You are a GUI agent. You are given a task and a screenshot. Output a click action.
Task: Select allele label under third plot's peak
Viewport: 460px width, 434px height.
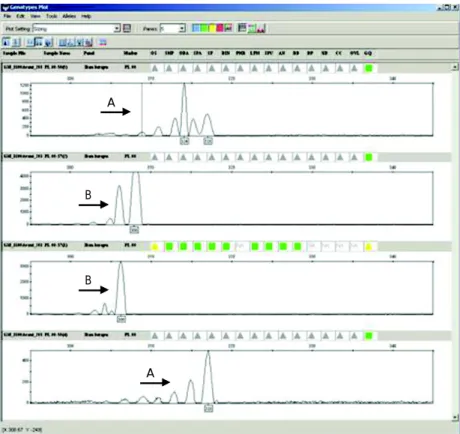pos(121,319)
